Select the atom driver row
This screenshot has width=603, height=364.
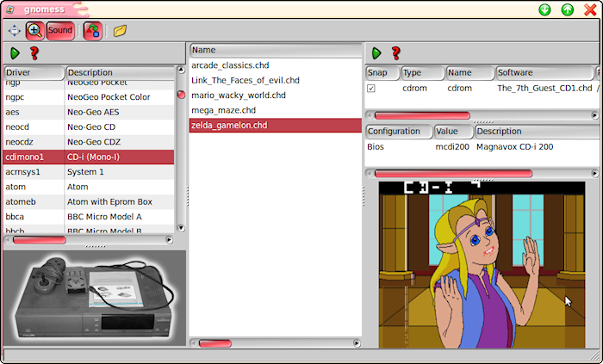tap(89, 187)
